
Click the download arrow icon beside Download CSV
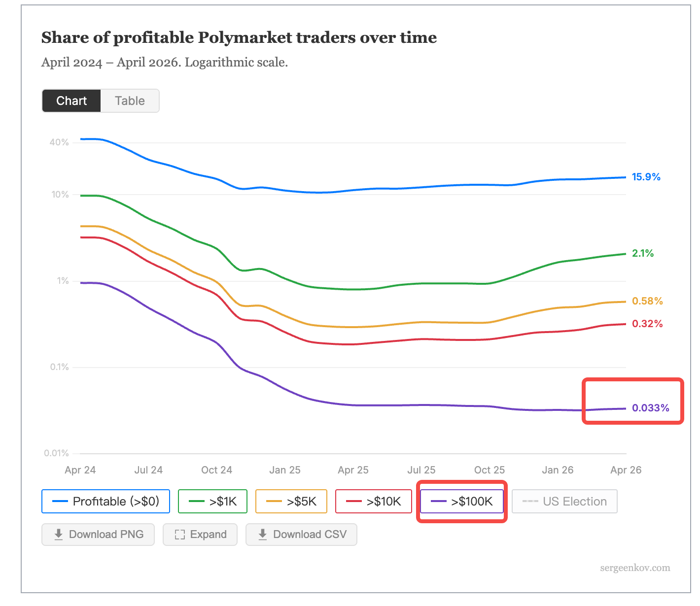coord(263,535)
